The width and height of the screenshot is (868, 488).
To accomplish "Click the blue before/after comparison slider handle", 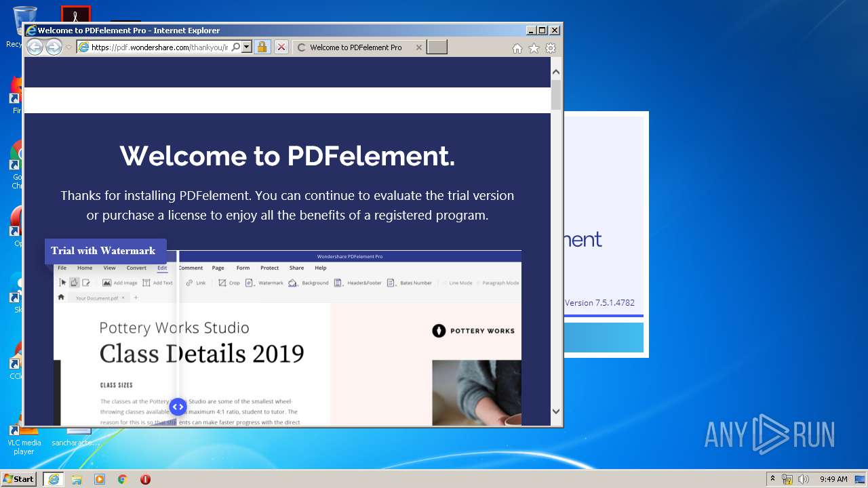I will (178, 407).
